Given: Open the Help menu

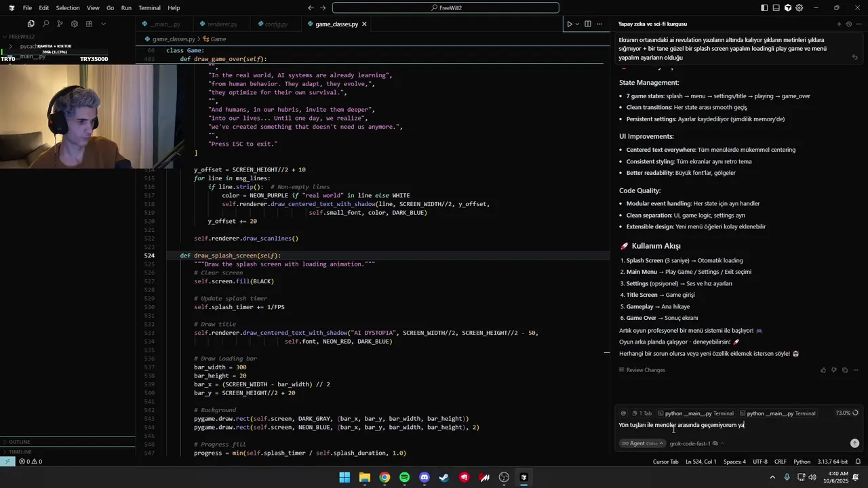Looking at the screenshot, I should pyautogui.click(x=174, y=8).
